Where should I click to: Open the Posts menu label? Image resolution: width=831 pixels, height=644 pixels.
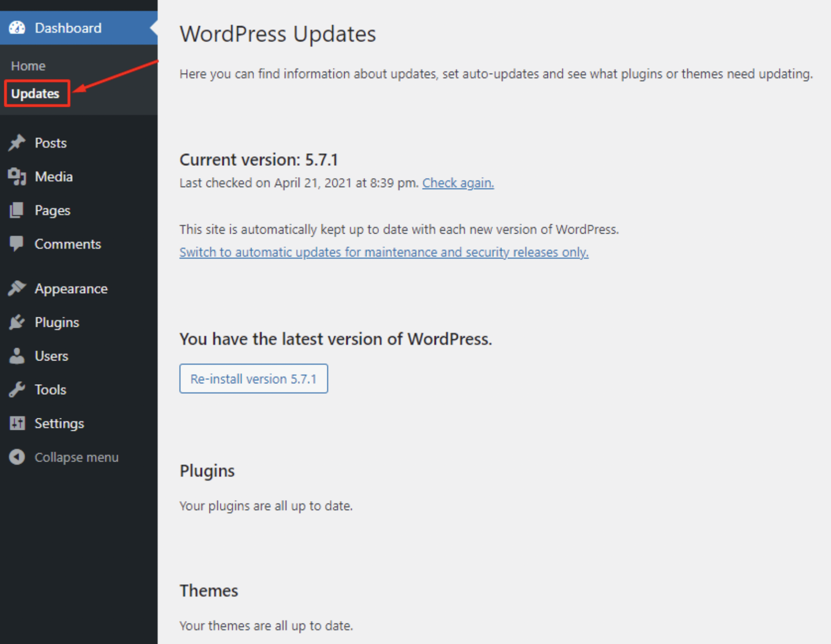coord(50,143)
